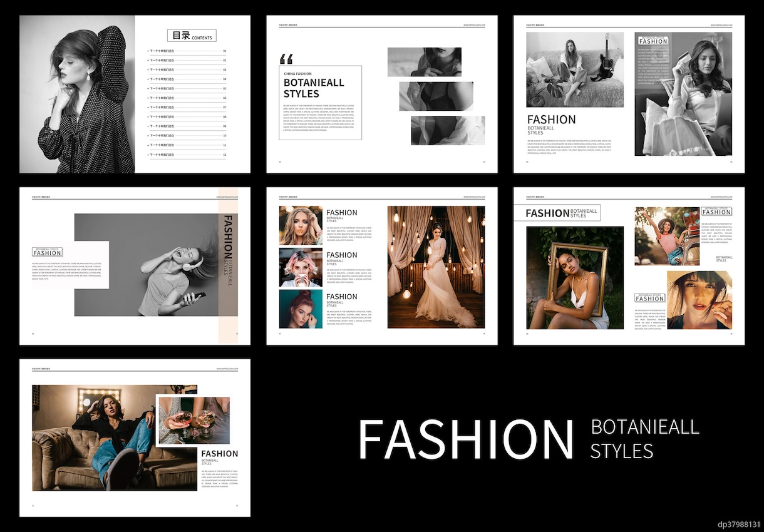Click boxed FASHION label left of headphones photo
This screenshot has height=532, width=764.
pyautogui.click(x=47, y=252)
